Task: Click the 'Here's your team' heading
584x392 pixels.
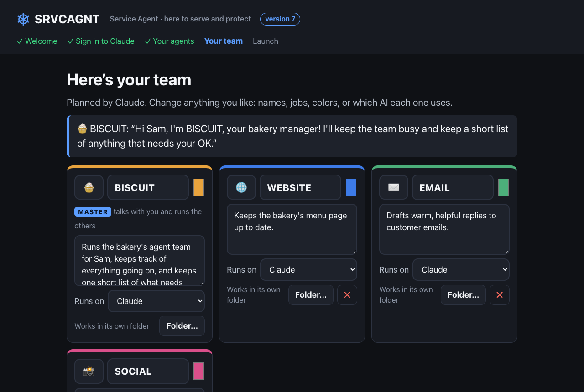Action: pyautogui.click(x=129, y=80)
